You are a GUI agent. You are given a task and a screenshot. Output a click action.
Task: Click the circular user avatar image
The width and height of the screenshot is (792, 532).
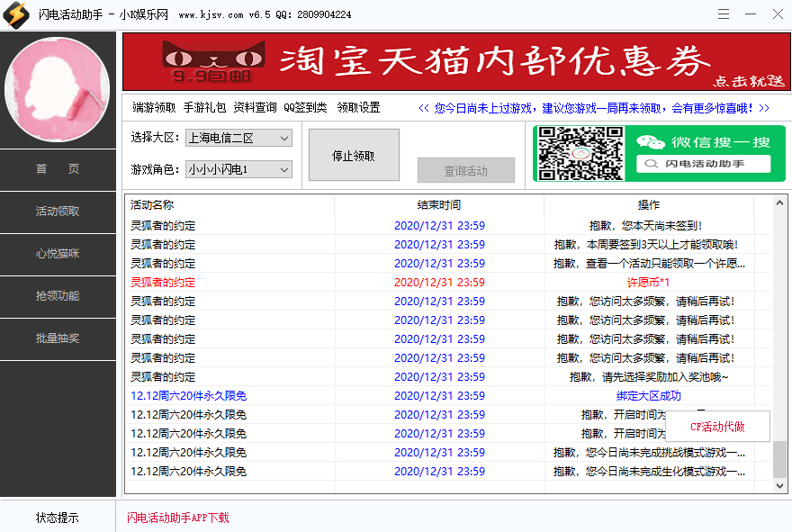coord(58,88)
